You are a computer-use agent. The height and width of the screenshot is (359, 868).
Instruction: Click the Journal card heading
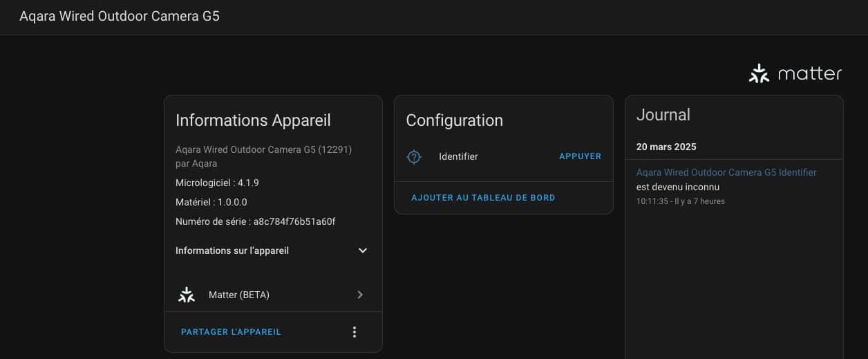tap(663, 115)
